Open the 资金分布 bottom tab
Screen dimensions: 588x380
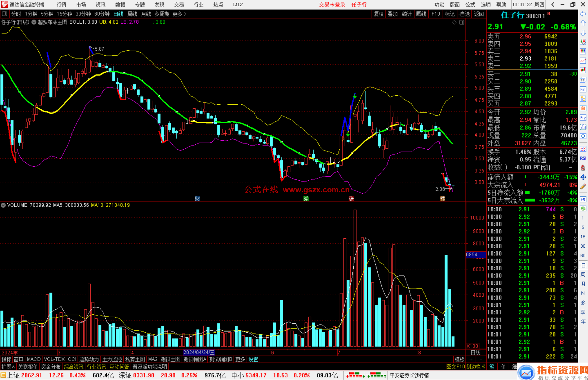click(x=51, y=367)
